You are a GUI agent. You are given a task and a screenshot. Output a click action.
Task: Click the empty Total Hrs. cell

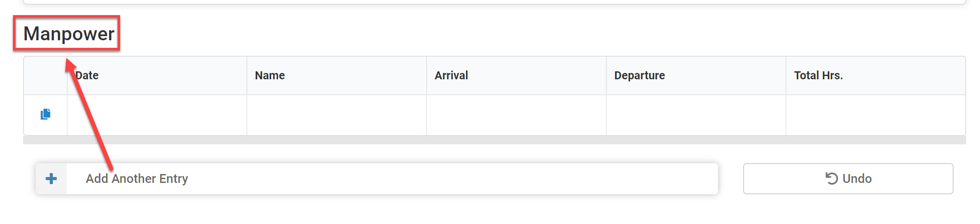point(876,115)
